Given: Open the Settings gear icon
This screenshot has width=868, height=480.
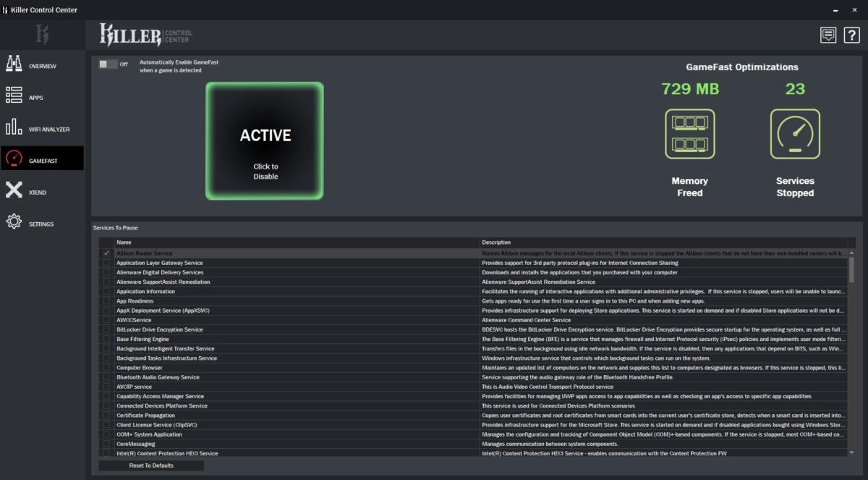Looking at the screenshot, I should (x=14, y=222).
